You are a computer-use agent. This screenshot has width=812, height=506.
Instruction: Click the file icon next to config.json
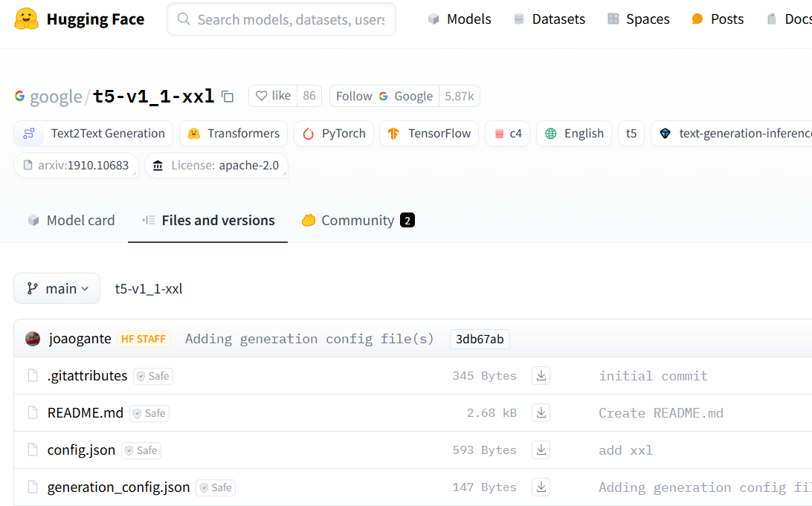click(x=33, y=450)
